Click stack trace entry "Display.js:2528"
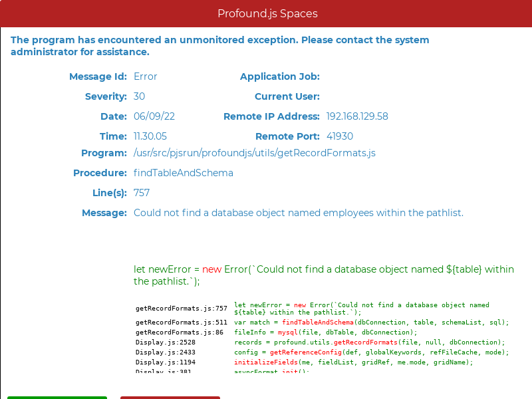532x399 pixels. coord(166,342)
